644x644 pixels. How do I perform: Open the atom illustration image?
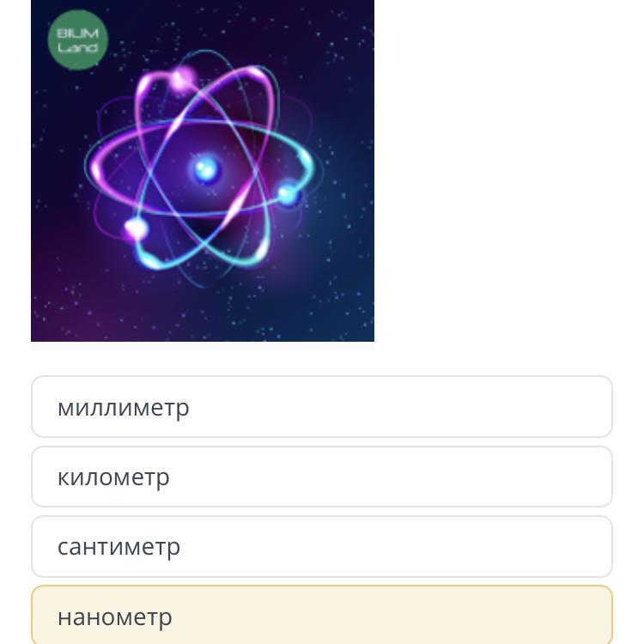pyautogui.click(x=203, y=170)
